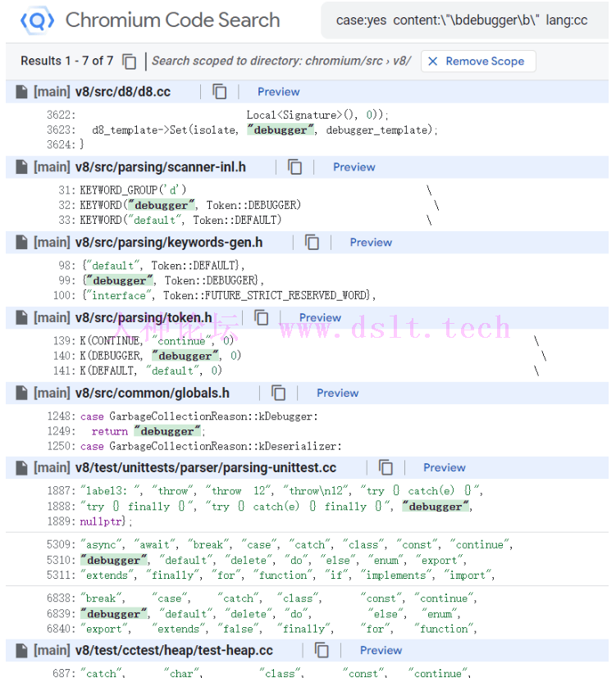Click file icon beside token.h

click(21, 317)
